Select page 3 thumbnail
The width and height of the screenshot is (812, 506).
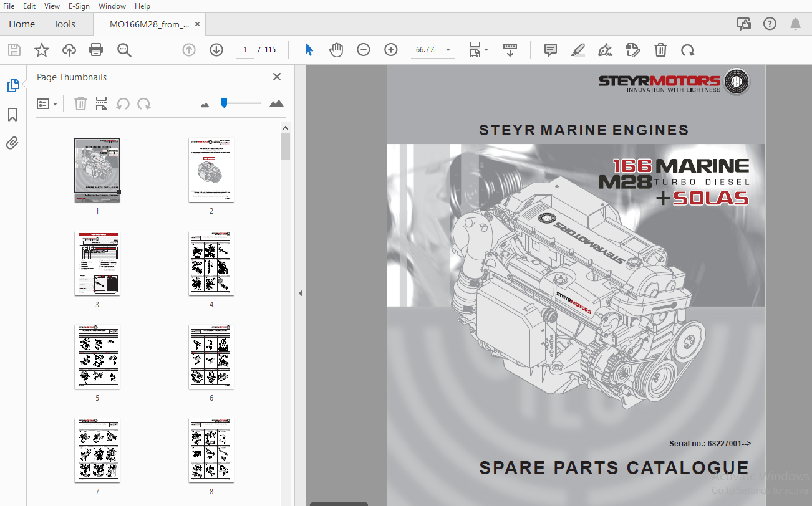[x=97, y=263]
